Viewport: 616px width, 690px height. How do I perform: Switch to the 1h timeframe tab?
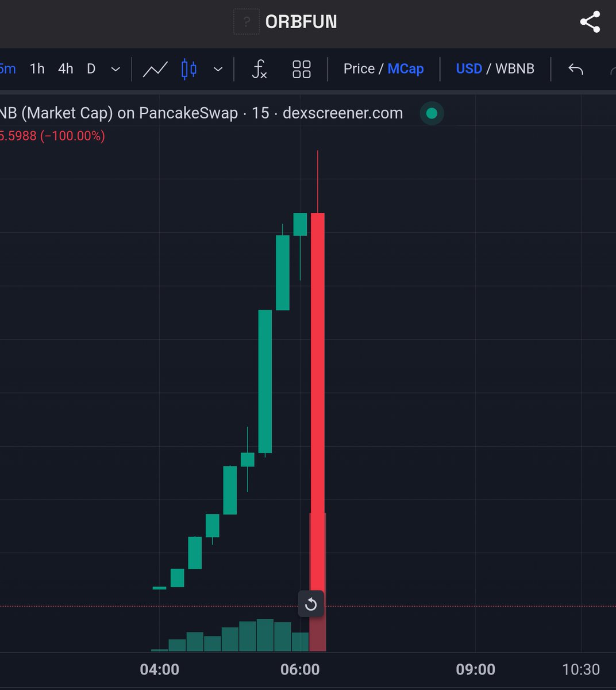pos(36,68)
